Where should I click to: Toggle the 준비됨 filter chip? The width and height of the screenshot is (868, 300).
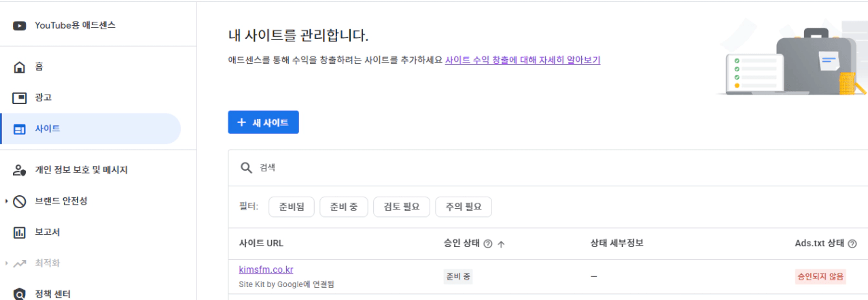pyautogui.click(x=292, y=207)
